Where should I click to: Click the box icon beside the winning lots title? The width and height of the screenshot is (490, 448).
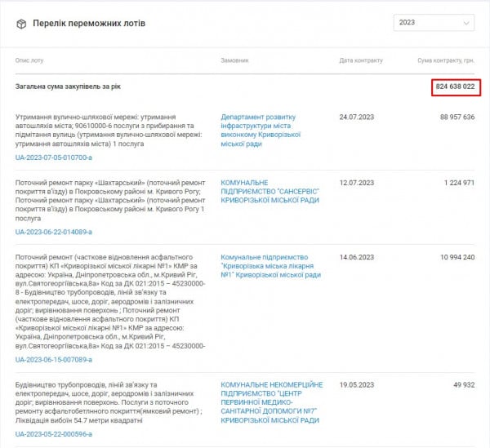21,24
